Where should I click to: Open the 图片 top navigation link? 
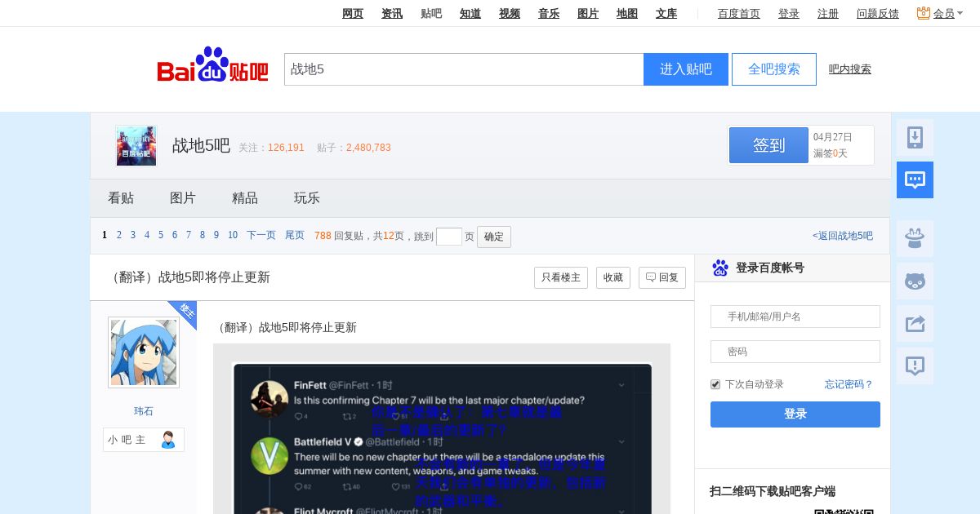coord(588,13)
